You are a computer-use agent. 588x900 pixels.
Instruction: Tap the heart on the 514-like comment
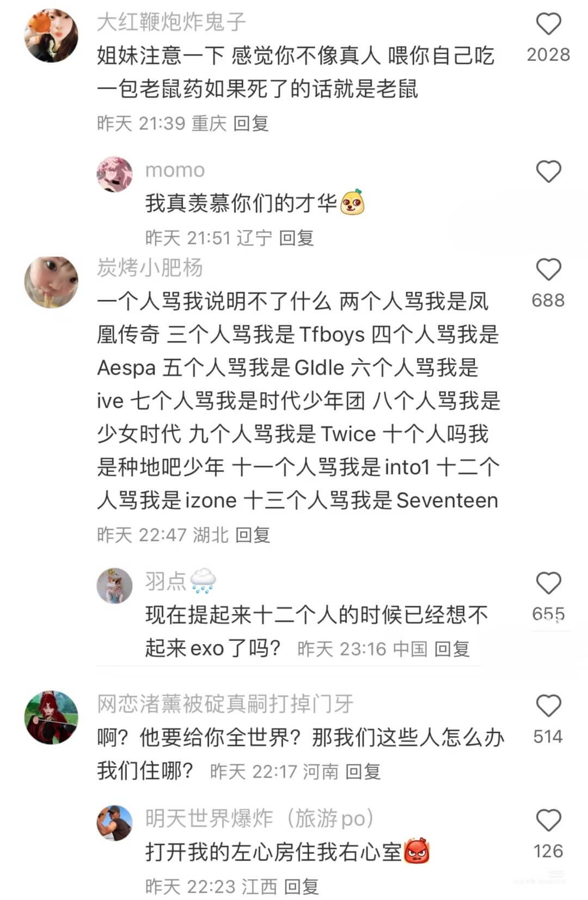(x=548, y=706)
